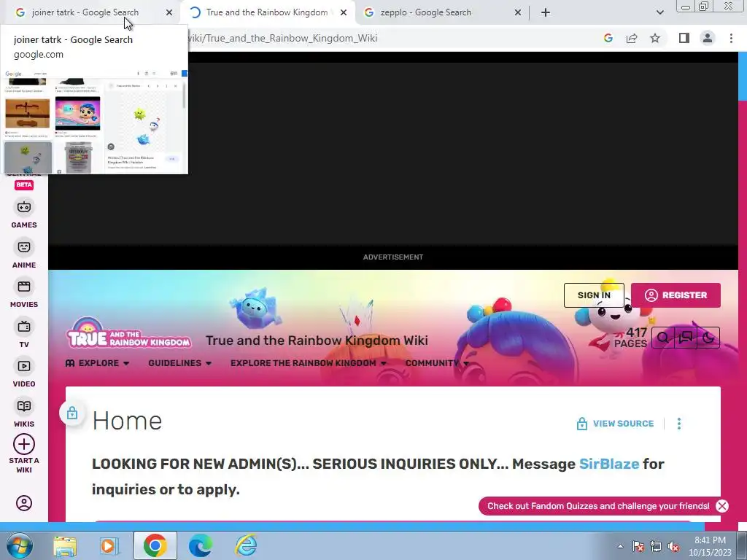The width and height of the screenshot is (747, 560).
Task: Open the Chrome three-dot menu
Action: tap(731, 38)
